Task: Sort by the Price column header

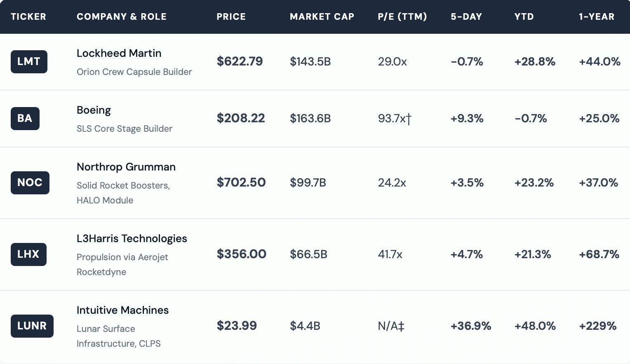Action: (231, 17)
